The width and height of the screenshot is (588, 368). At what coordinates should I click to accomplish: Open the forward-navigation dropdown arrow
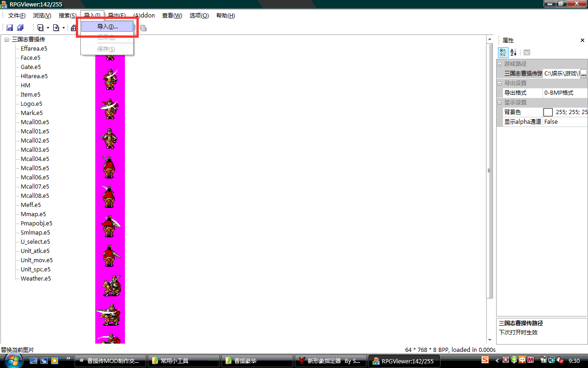pos(63,28)
